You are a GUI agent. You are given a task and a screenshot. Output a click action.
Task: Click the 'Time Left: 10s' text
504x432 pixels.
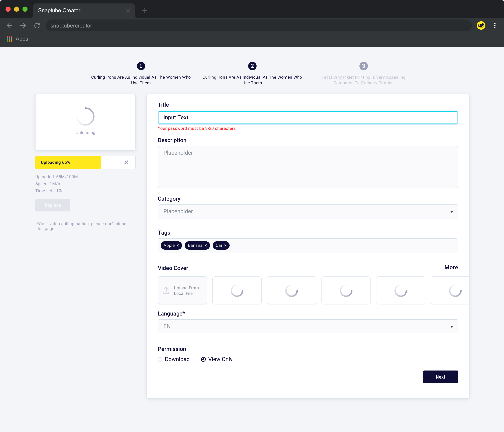(49, 191)
